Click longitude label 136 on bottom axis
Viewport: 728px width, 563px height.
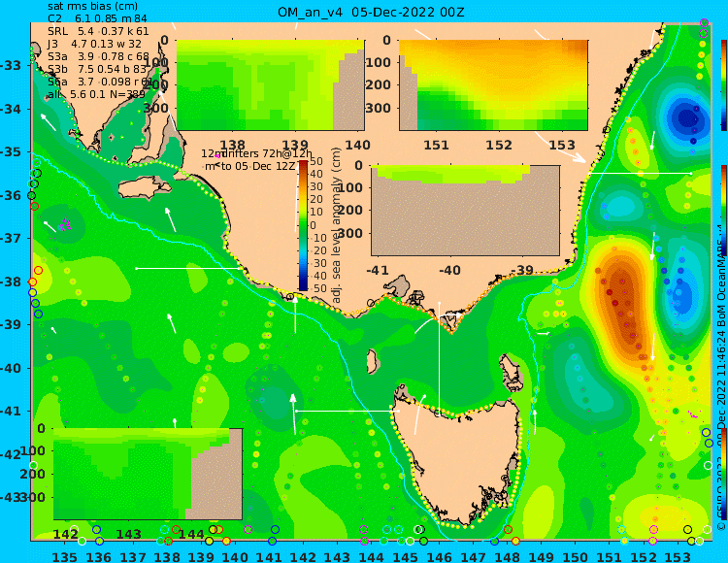tap(99, 556)
